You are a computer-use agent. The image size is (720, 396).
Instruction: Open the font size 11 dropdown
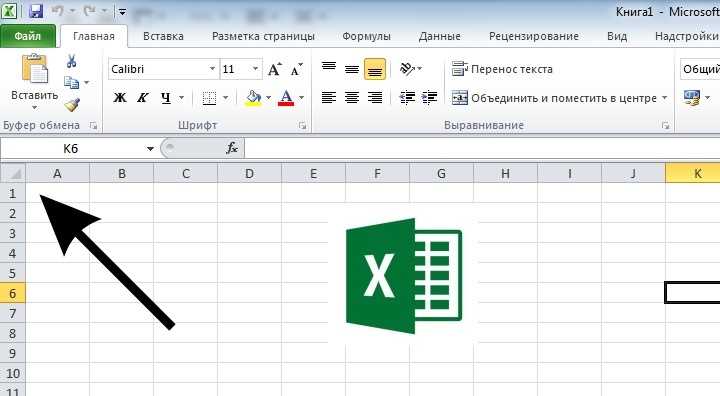255,69
